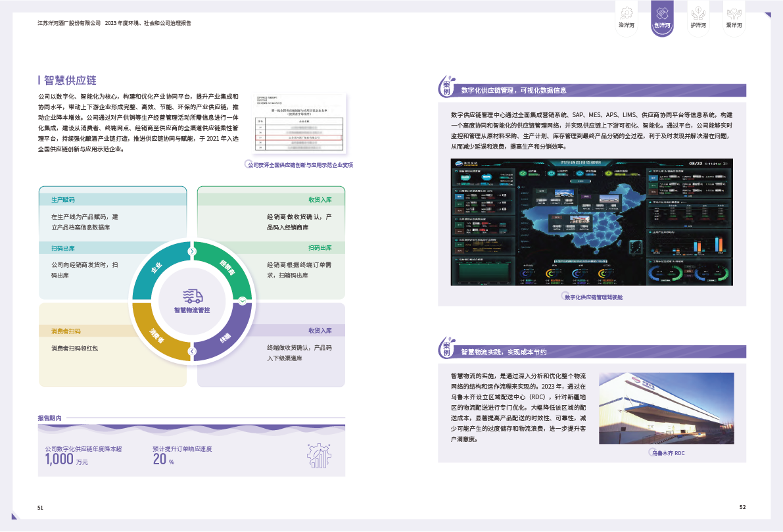This screenshot has height=532, width=783.
Task: Click the gears chart icon in the report box
Action: [319, 454]
